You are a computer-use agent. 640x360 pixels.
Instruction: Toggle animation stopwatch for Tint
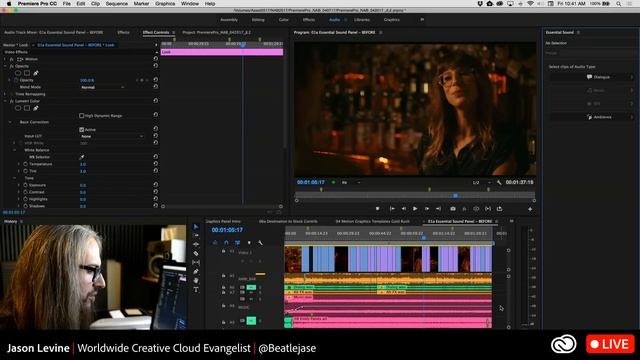click(25, 171)
